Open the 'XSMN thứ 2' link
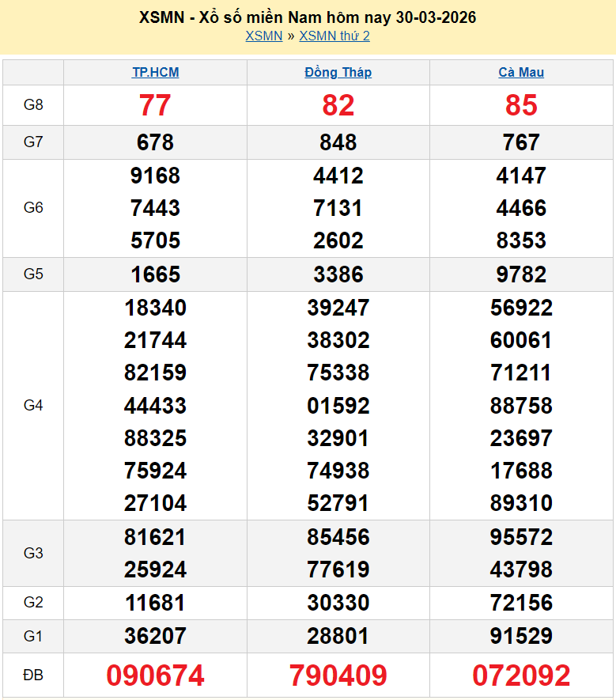This screenshot has width=616, height=700. (334, 36)
